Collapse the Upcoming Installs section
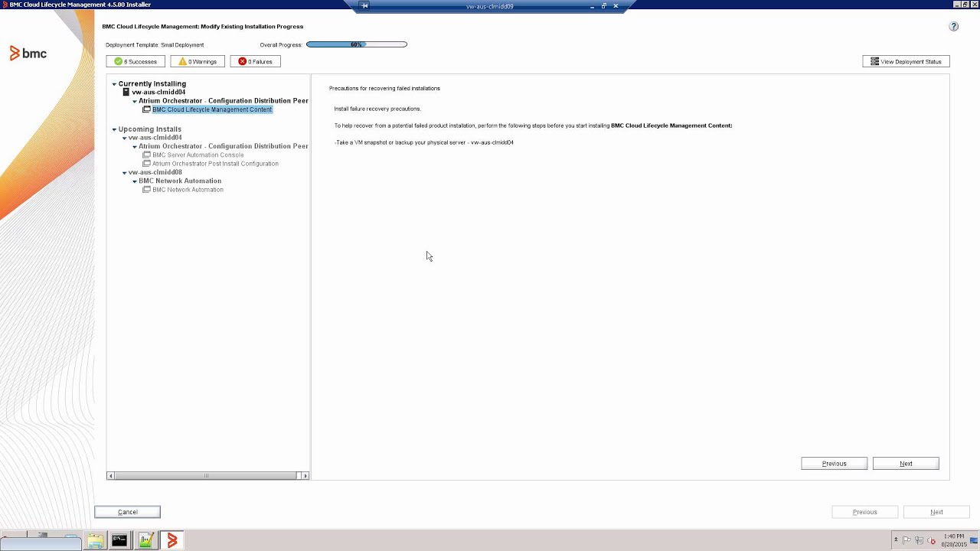980x551 pixels. pos(114,129)
